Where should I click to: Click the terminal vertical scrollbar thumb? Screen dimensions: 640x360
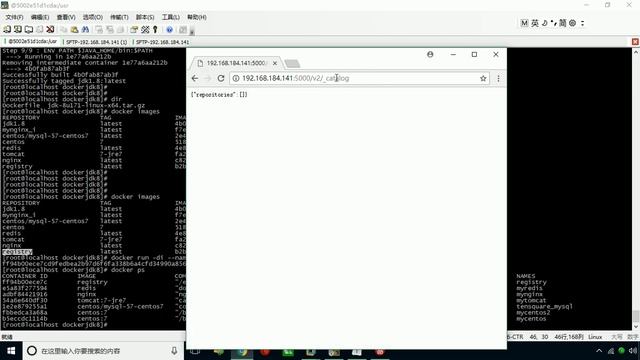point(636,316)
